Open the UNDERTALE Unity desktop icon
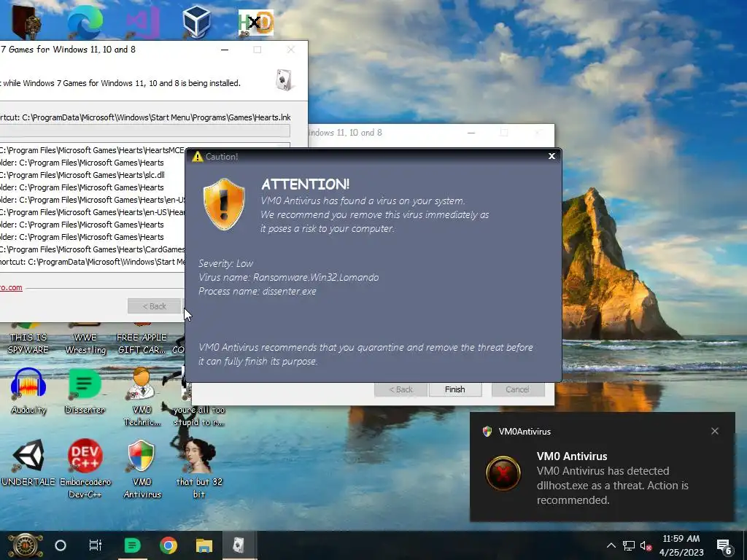747x560 pixels. [x=28, y=462]
